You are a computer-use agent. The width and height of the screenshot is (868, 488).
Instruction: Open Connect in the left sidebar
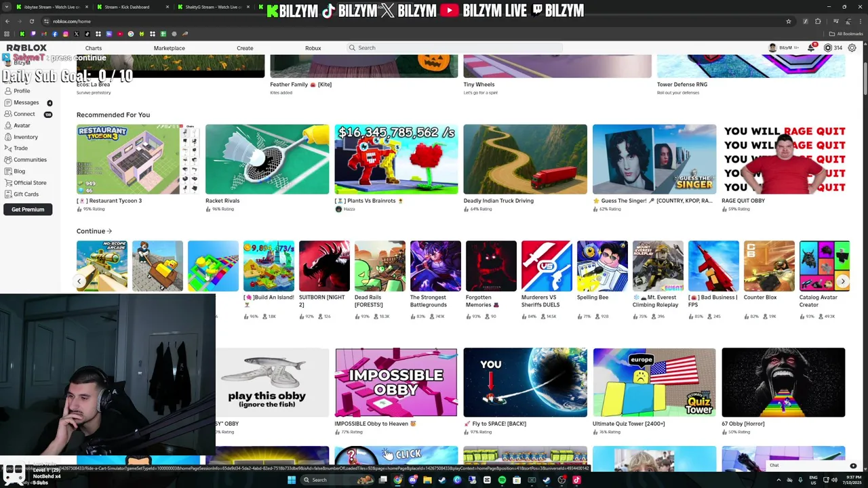point(24,114)
